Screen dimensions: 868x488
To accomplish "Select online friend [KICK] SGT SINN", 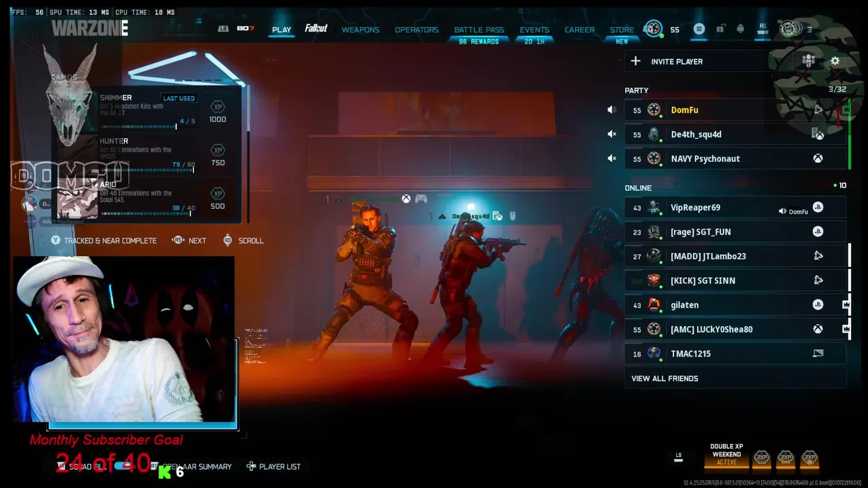I will pyautogui.click(x=735, y=281).
